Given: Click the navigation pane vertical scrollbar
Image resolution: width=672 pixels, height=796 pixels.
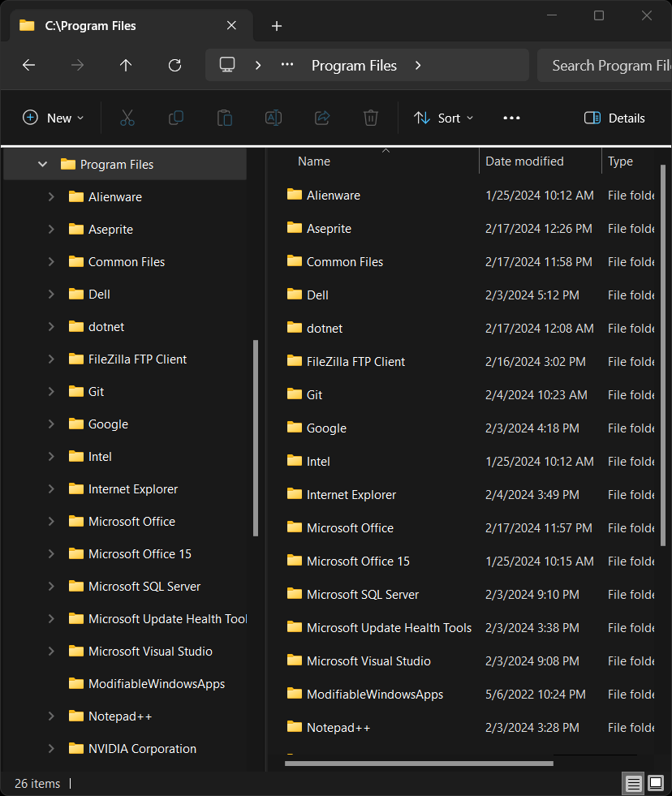Looking at the screenshot, I should pyautogui.click(x=256, y=437).
